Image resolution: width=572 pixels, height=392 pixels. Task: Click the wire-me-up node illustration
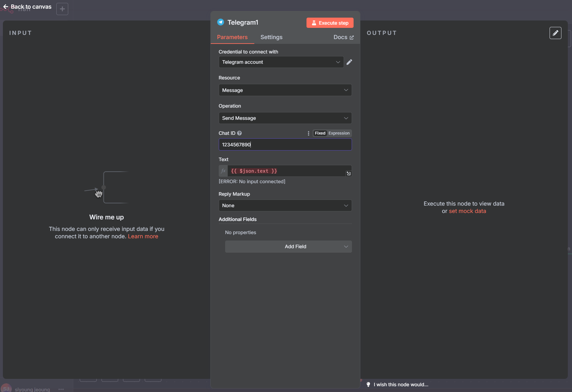point(106,187)
